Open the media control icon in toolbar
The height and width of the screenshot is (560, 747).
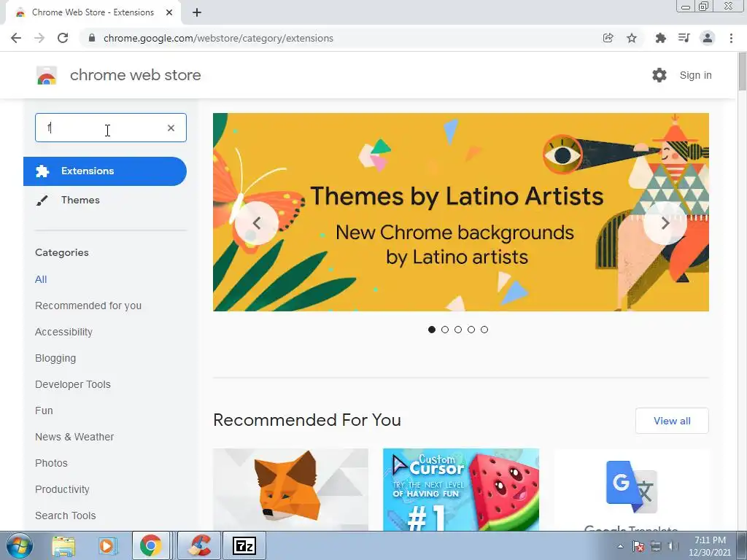(684, 38)
